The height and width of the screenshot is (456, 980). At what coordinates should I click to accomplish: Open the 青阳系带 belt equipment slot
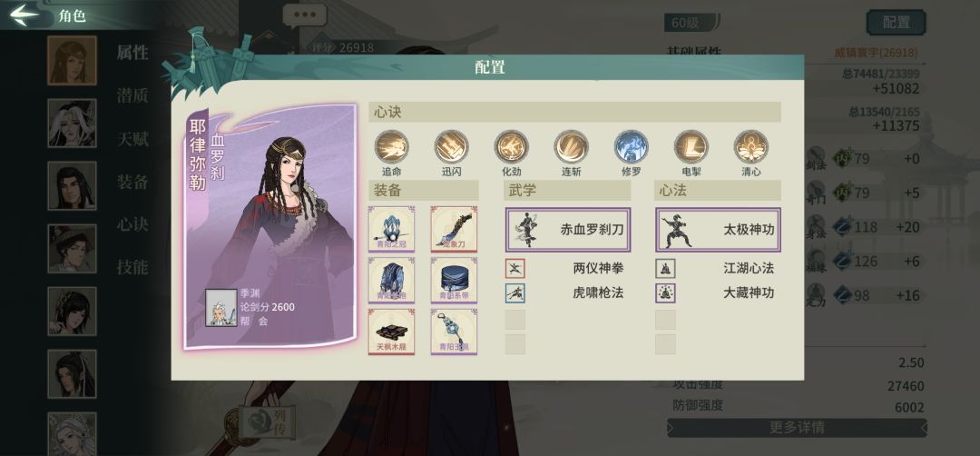click(454, 280)
